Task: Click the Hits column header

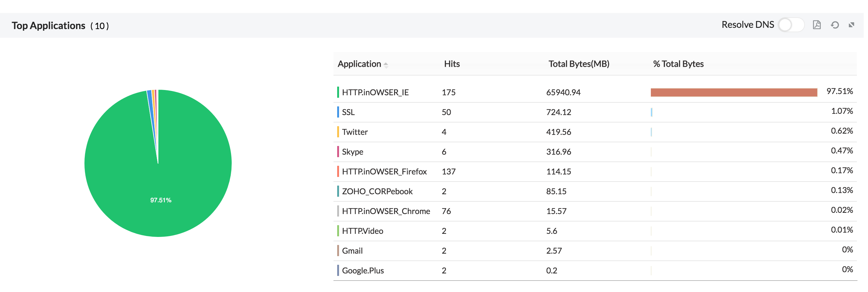Action: [x=452, y=64]
